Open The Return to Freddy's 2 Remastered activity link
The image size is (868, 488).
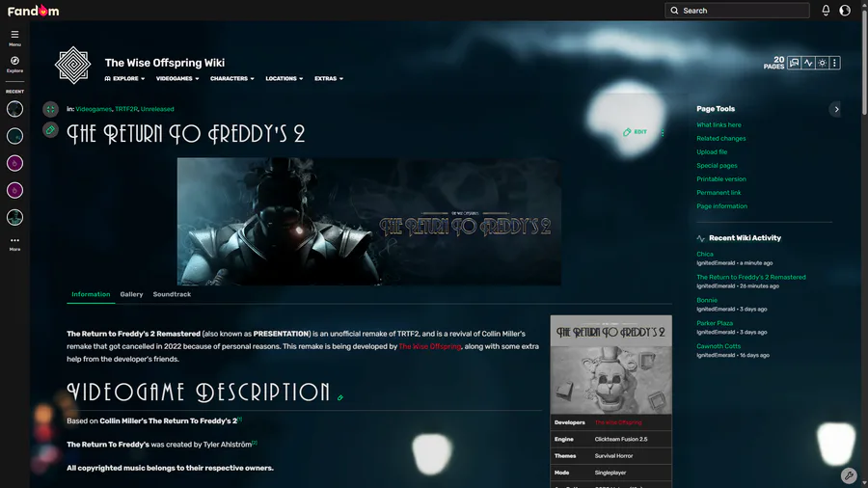[x=751, y=277]
